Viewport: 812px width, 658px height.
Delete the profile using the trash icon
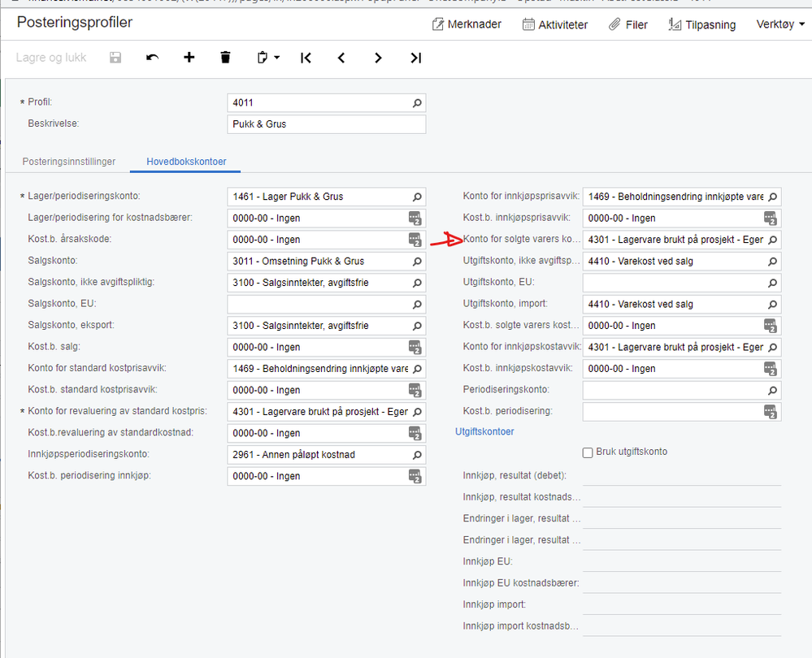[225, 58]
